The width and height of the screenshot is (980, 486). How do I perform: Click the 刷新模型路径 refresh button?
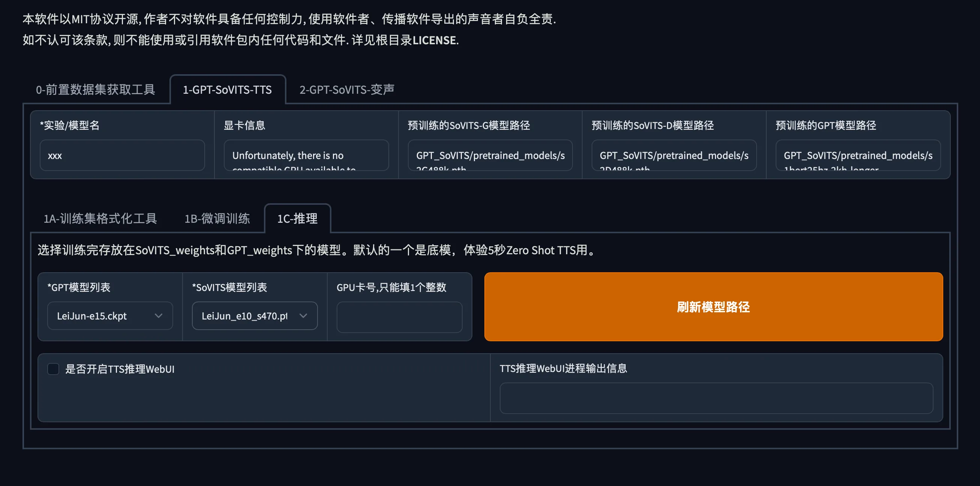click(x=713, y=307)
